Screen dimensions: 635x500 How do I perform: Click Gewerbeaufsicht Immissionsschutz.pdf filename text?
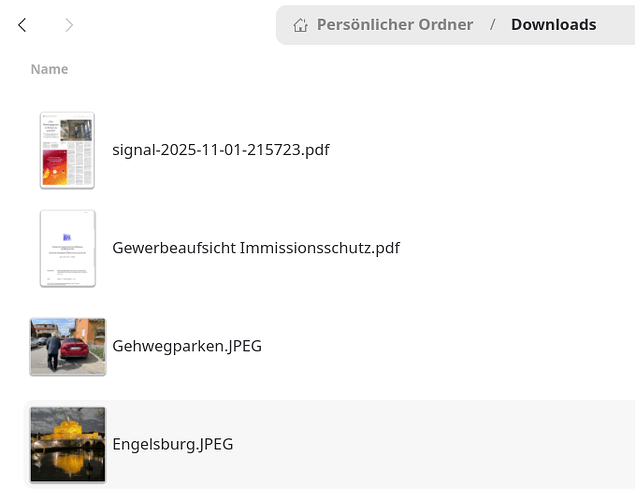click(256, 248)
